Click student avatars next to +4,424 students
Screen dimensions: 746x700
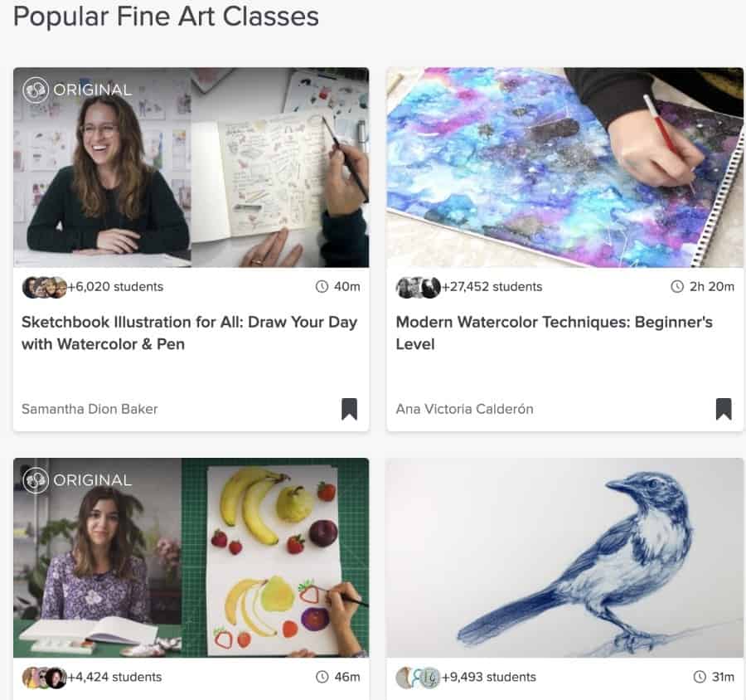click(x=44, y=678)
